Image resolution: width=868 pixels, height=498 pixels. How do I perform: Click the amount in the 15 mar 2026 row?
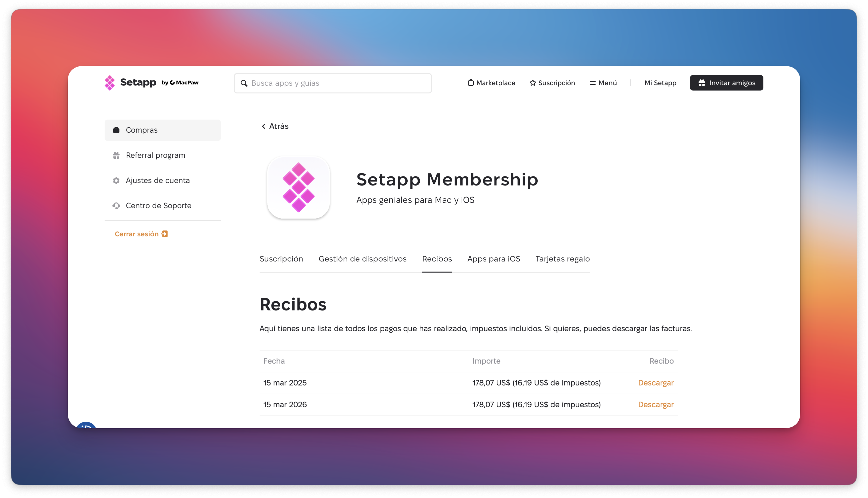pyautogui.click(x=536, y=405)
